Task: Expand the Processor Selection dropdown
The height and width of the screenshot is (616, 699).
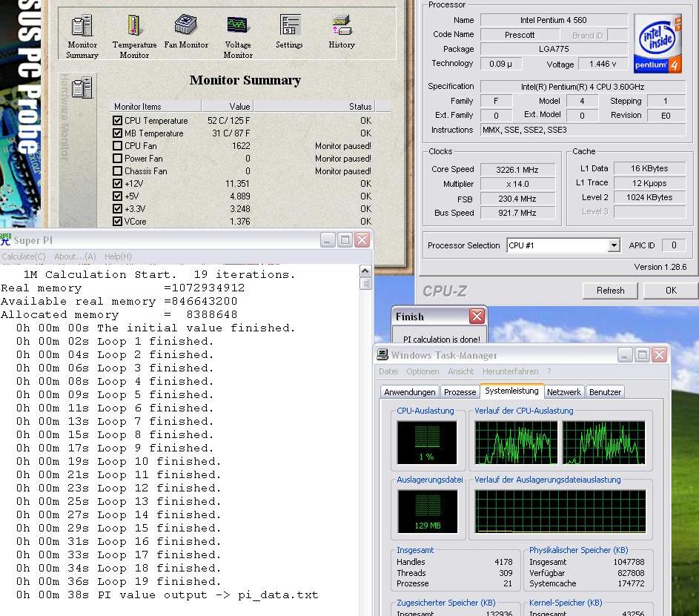Action: coord(614,245)
